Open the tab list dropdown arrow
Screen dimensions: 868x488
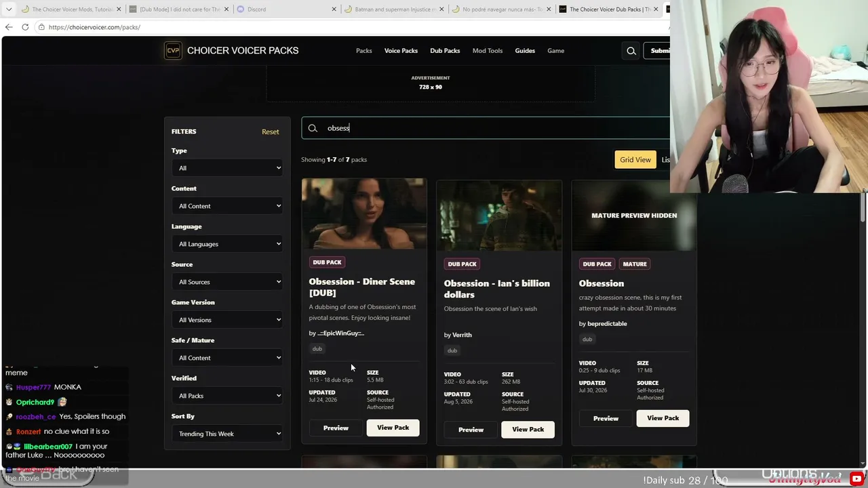point(9,9)
